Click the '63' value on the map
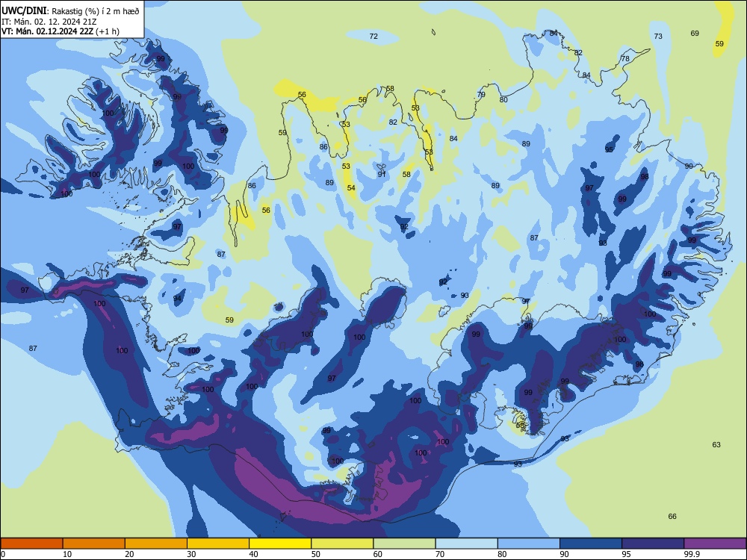 [716, 445]
